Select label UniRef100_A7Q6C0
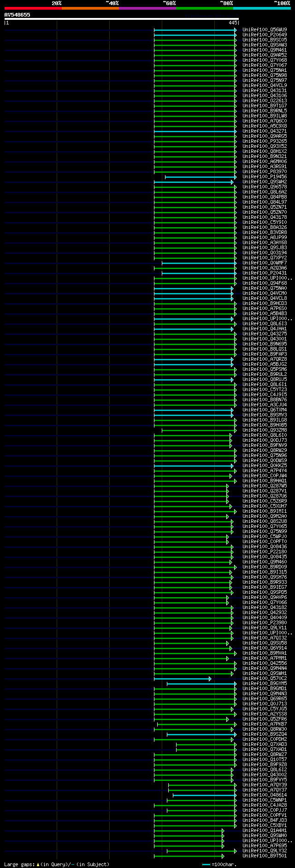The height and width of the screenshot is (868, 295). click(265, 121)
